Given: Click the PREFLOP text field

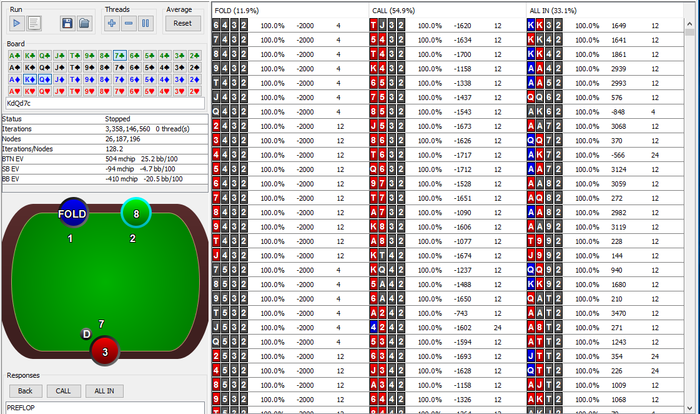Looking at the screenshot, I should pos(105,407).
